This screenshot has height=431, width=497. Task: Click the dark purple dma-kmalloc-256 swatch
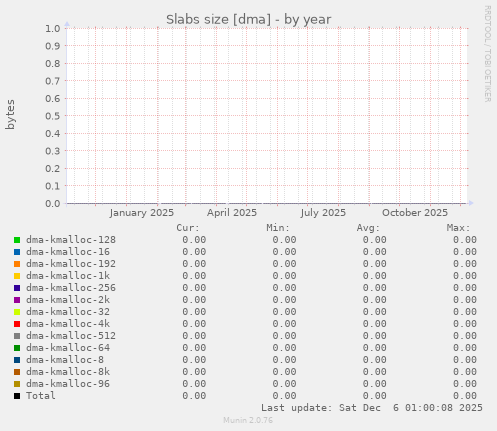[x=17, y=288]
